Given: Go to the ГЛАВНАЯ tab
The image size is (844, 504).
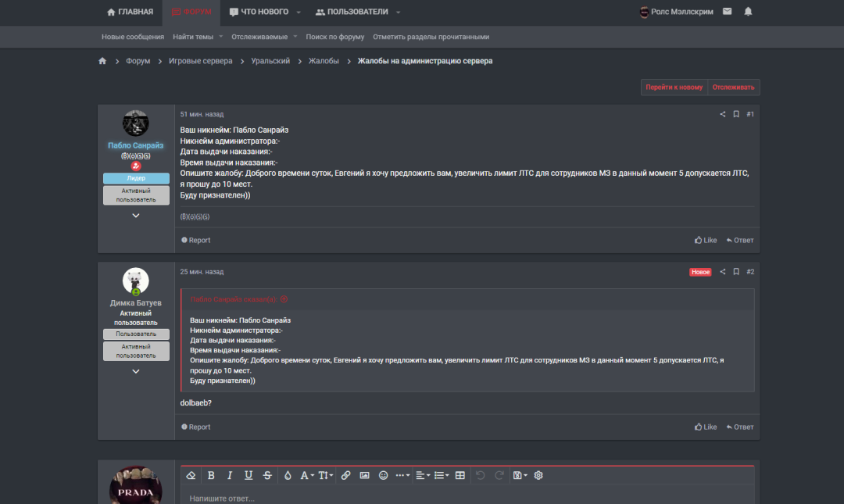Looking at the screenshot, I should (130, 12).
